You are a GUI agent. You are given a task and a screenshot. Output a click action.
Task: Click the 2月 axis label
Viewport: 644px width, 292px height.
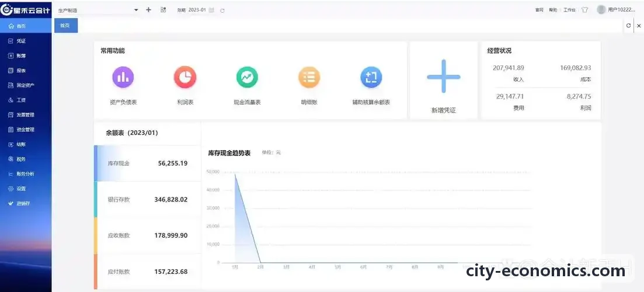point(260,267)
